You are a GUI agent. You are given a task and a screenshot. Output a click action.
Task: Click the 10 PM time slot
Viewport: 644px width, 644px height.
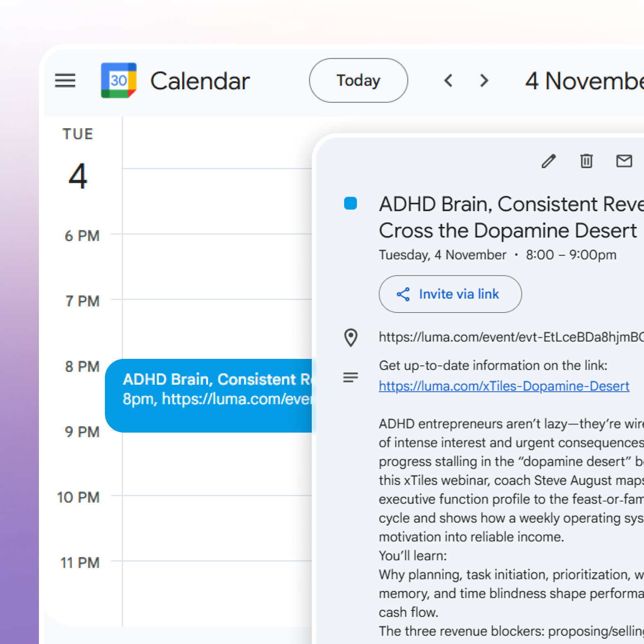pyautogui.click(x=217, y=528)
